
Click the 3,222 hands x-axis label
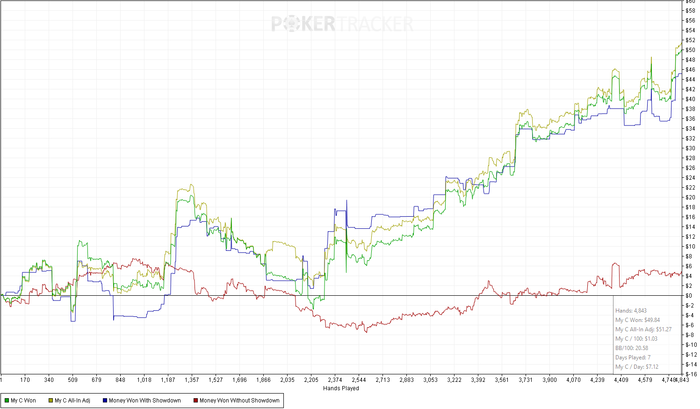pyautogui.click(x=454, y=380)
